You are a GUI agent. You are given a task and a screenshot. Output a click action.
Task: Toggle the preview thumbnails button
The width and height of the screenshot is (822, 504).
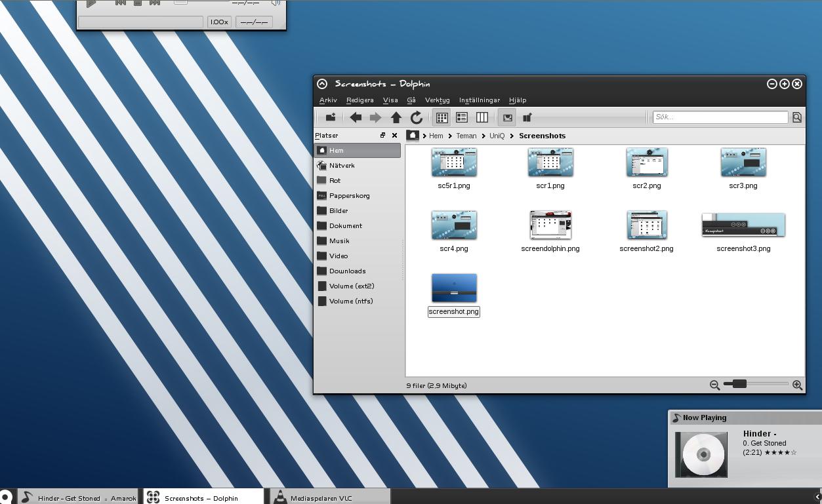click(507, 117)
